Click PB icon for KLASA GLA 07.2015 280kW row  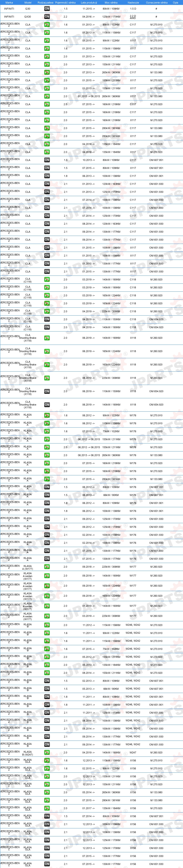click(x=47, y=800)
